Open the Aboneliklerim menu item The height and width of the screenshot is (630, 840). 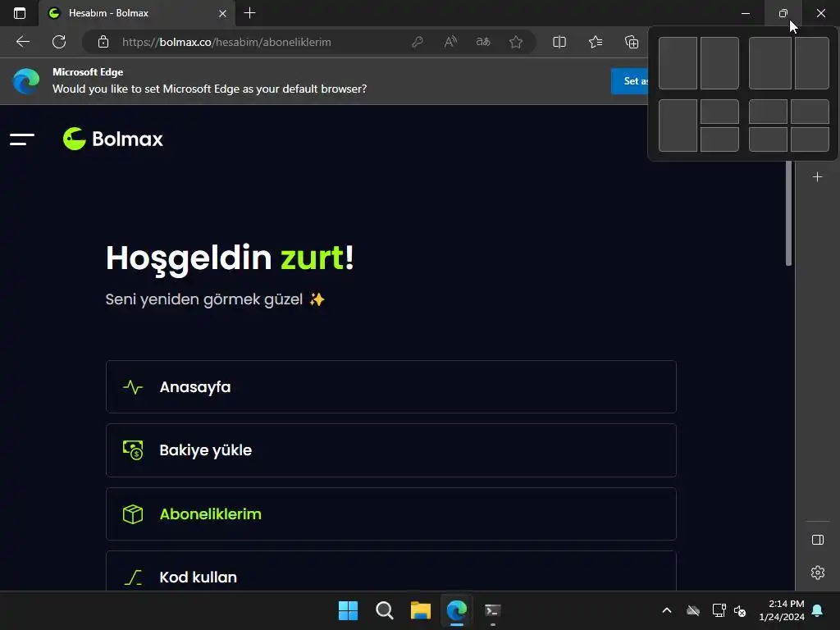coord(391,514)
